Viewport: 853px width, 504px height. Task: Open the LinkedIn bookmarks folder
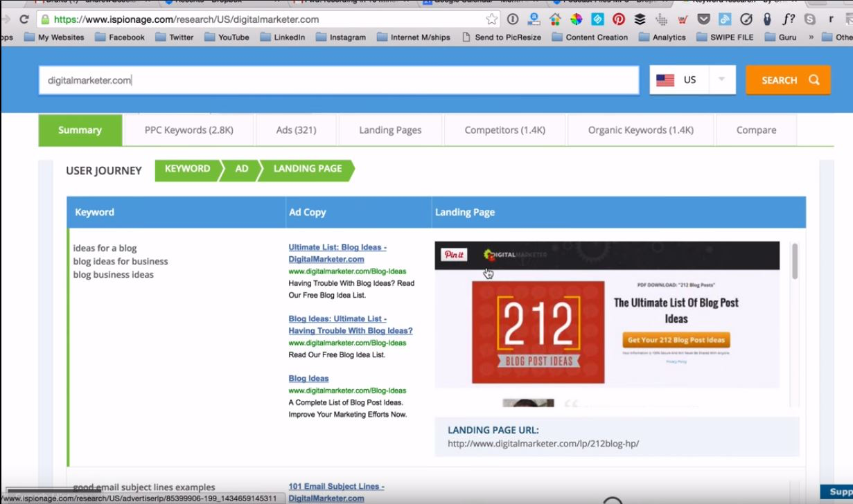282,37
